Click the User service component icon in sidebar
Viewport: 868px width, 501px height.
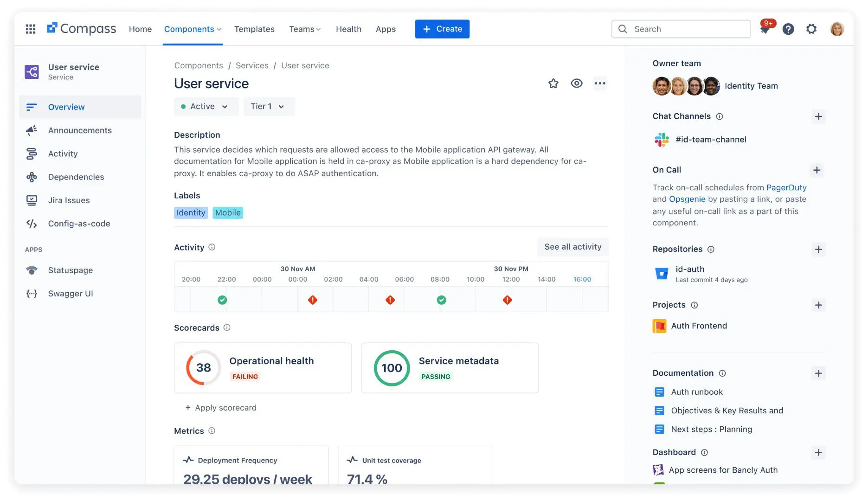32,72
